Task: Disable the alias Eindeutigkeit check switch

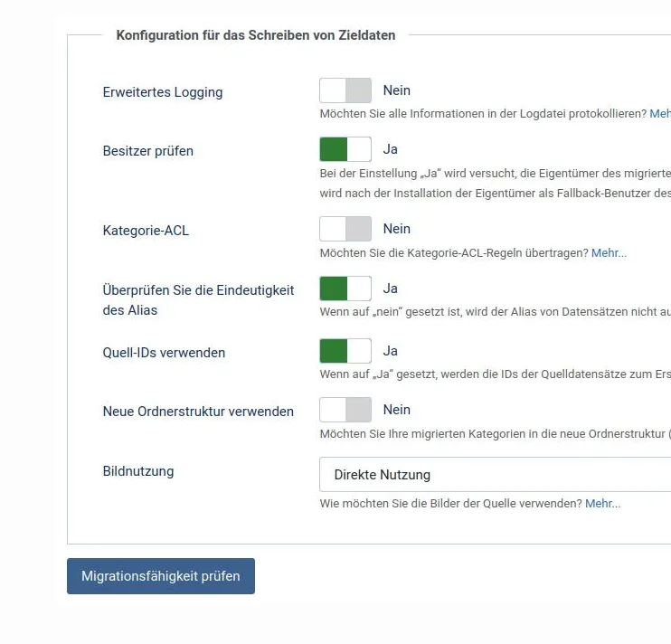Action: [x=345, y=289]
